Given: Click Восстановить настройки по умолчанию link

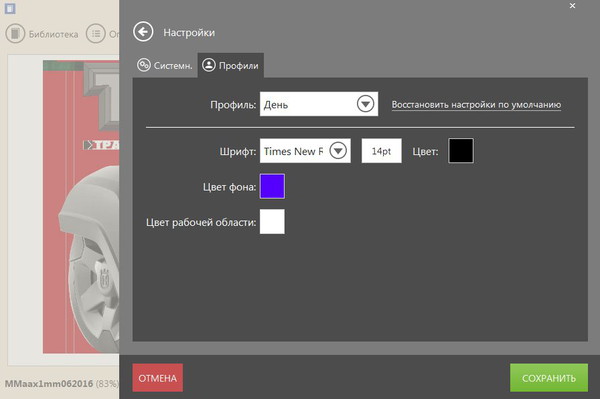Looking at the screenshot, I should click(476, 104).
